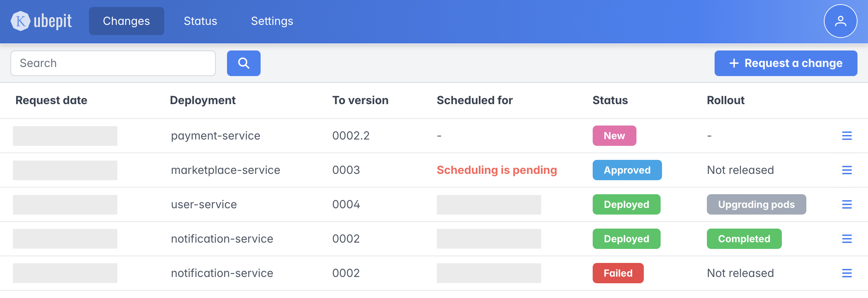Click the pink New status badge

point(614,136)
